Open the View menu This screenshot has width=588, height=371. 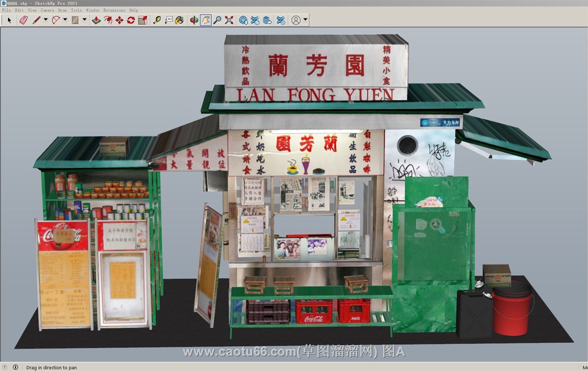32,10
